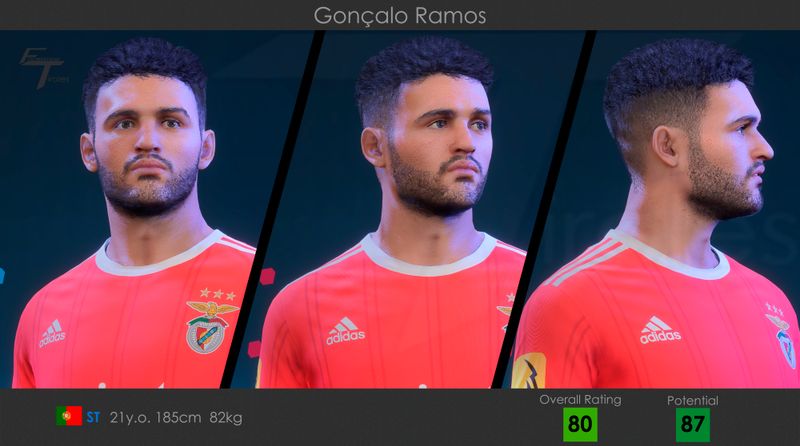The image size is (800, 446).
Task: Click the three gold stars above front crest
Action: [218, 293]
